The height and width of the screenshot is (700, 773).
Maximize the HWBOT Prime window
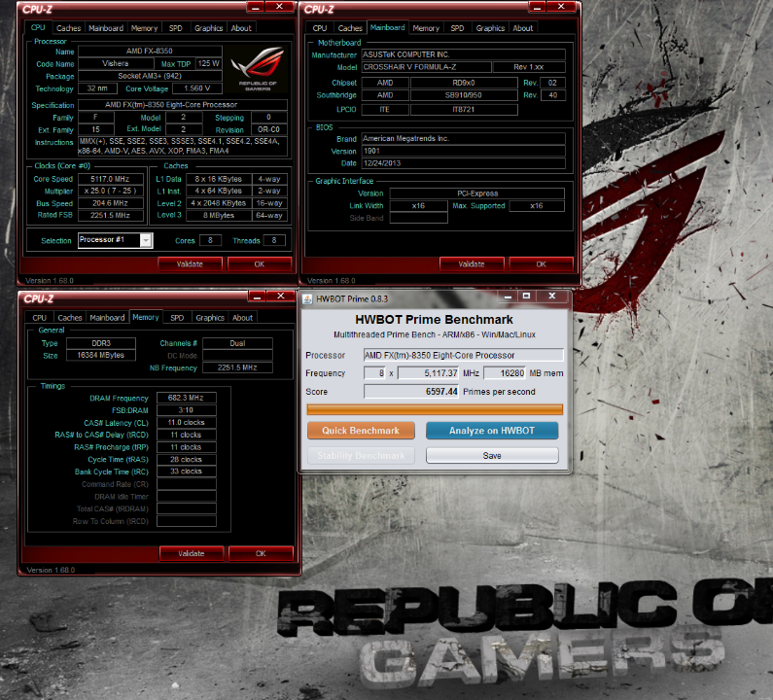526,296
